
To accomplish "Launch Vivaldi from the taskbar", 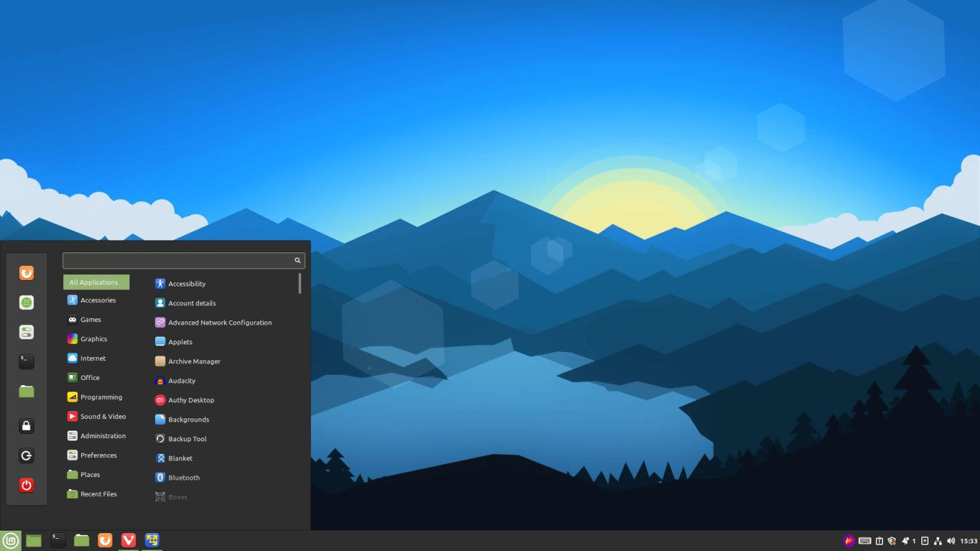I will 128,540.
